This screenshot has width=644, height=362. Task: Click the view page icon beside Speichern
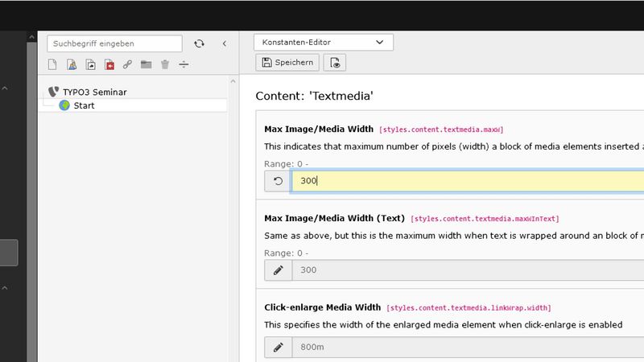point(336,63)
